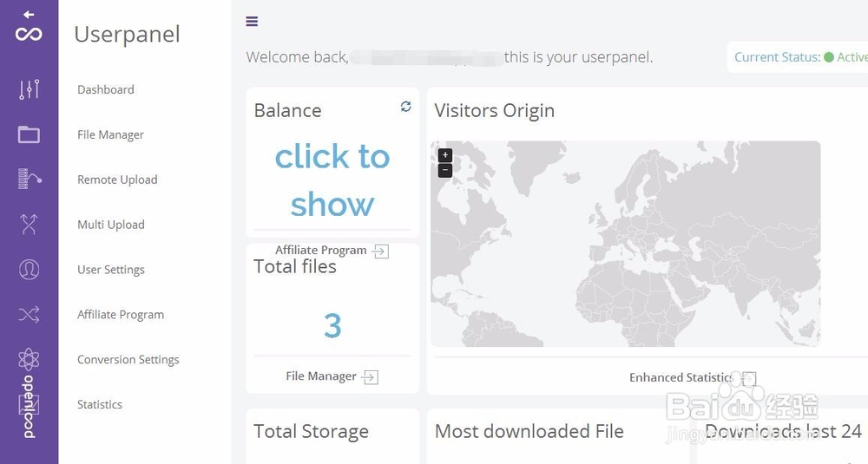868x464 pixels.
Task: Open Statistics from the Userpanel menu
Action: (x=100, y=405)
